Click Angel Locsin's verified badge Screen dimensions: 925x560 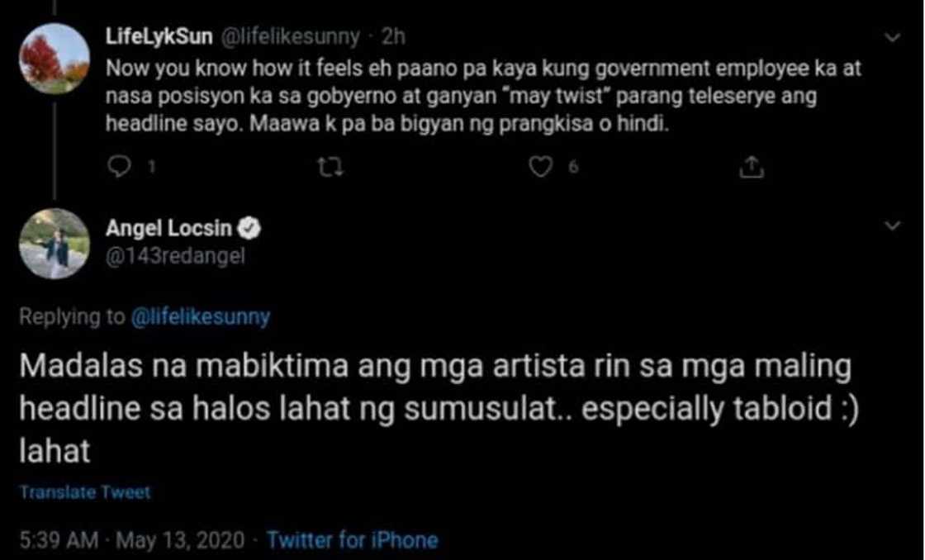pos(250,229)
